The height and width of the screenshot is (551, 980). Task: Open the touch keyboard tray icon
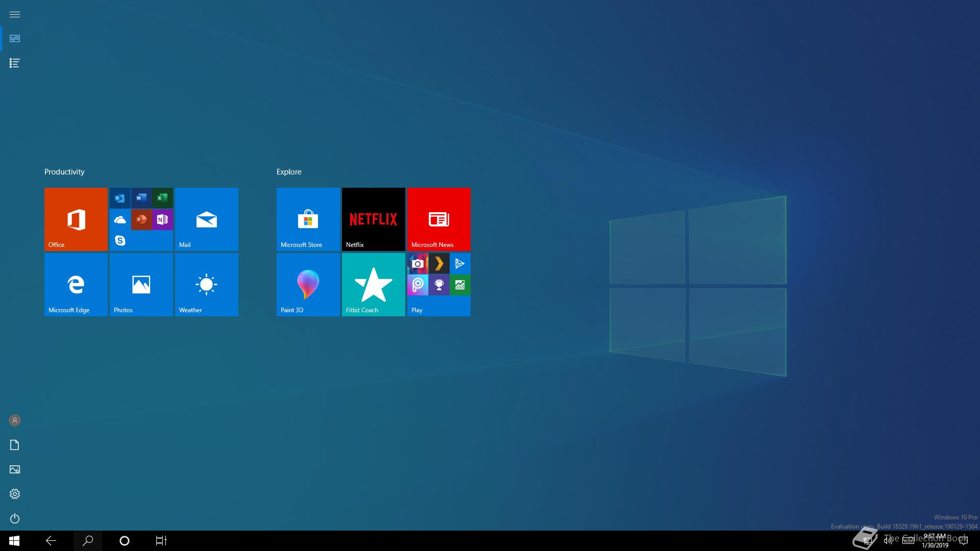click(908, 541)
